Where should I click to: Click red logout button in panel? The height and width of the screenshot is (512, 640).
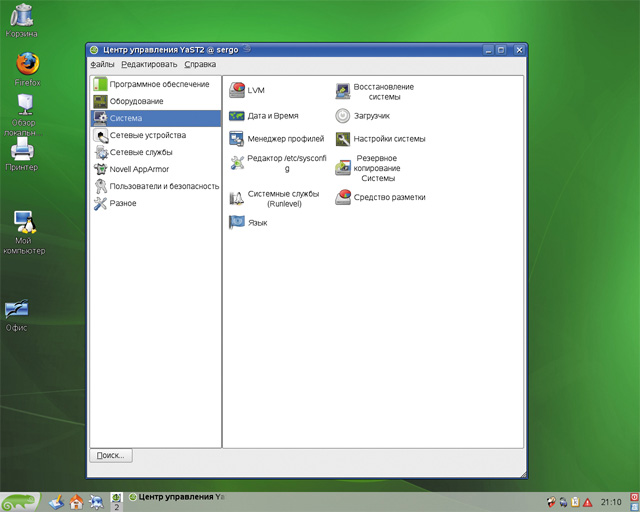(x=635, y=497)
